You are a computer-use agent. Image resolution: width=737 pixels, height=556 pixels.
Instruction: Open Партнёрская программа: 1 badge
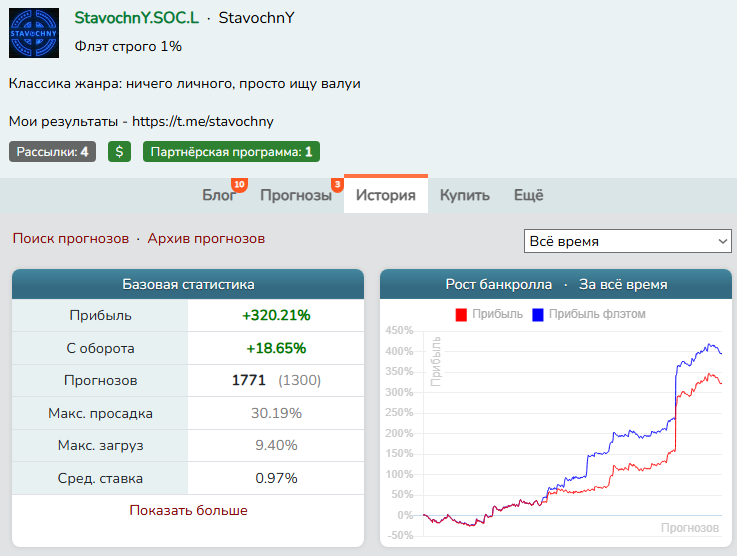[231, 152]
